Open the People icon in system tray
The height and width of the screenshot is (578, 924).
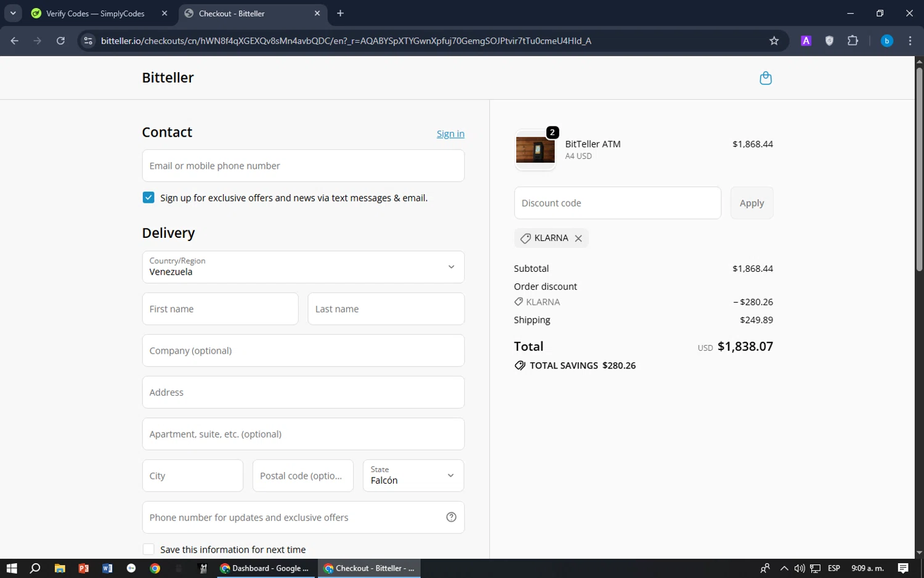765,568
